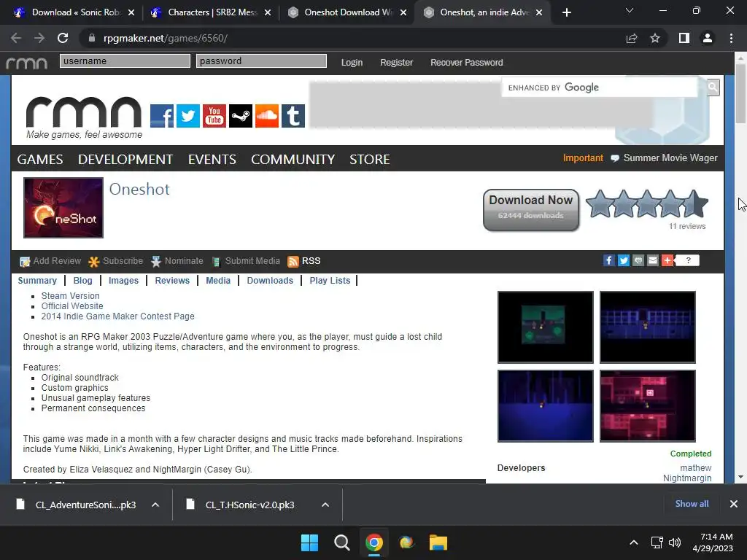Open Windows taskbar search

(341, 542)
